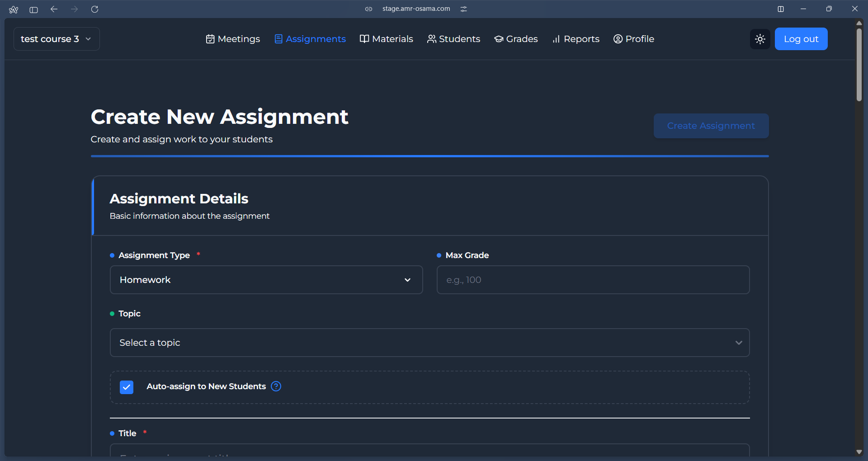Screen dimensions: 868x461
Task: Click the Create Assignment button
Action: 711,126
